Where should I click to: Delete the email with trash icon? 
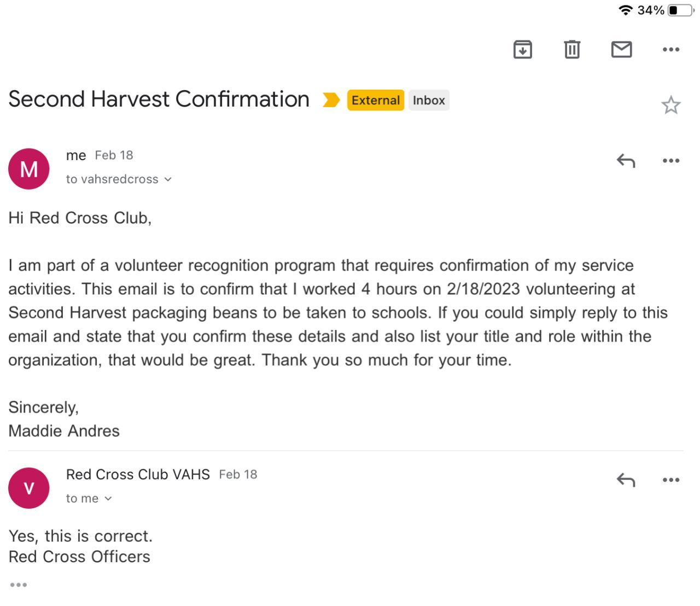tap(572, 50)
